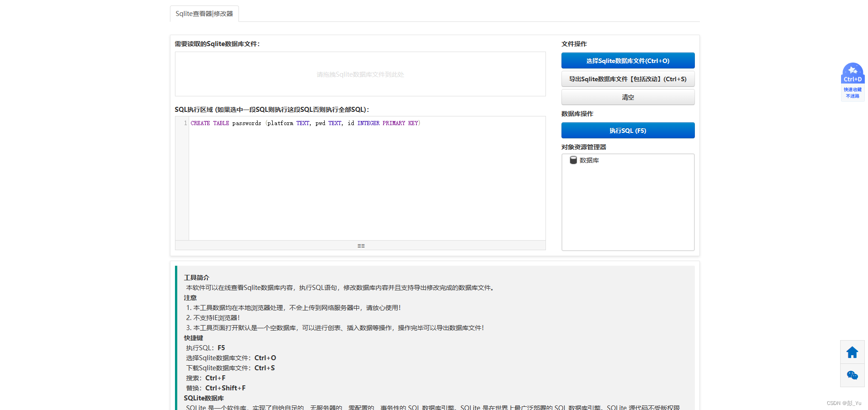Click line number 1 in the editor gutter
868x410 pixels.
click(x=185, y=123)
